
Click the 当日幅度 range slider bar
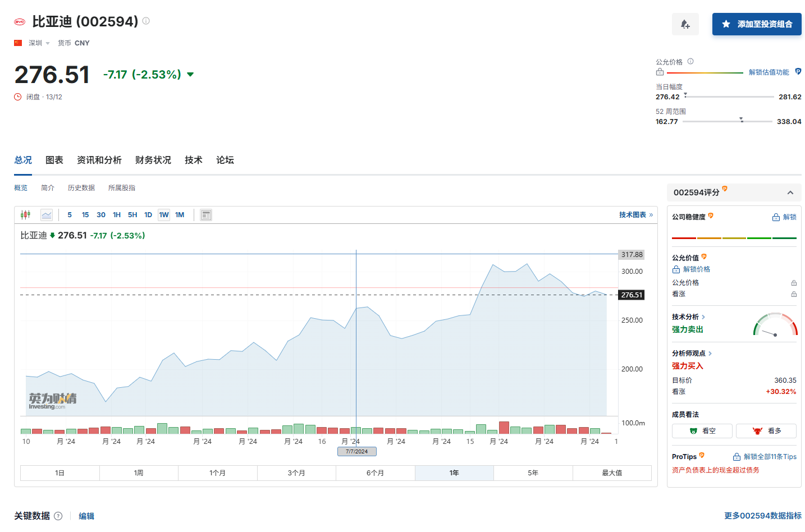[x=729, y=97]
